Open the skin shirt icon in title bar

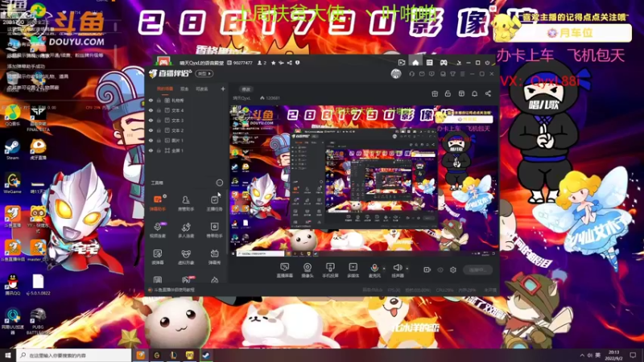[452, 74]
